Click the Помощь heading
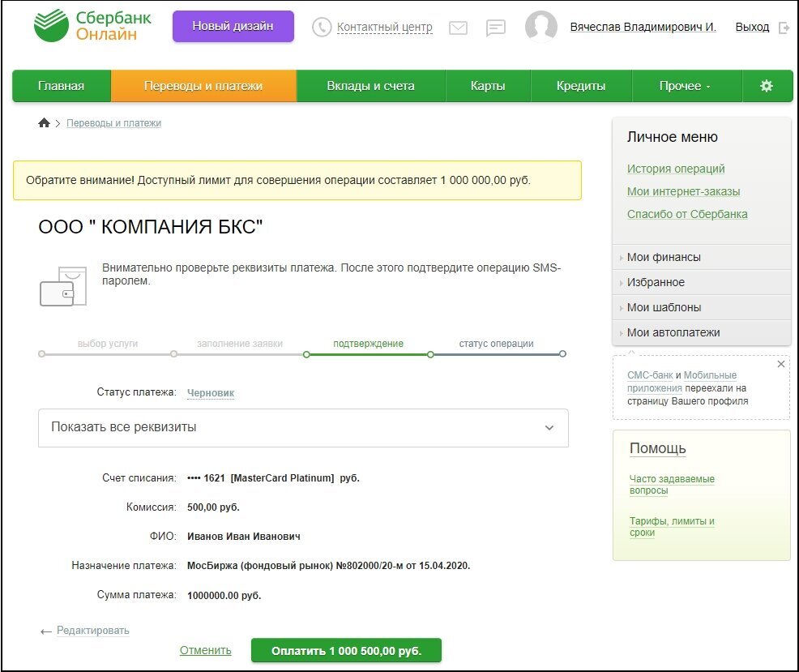The height and width of the screenshot is (672, 799). [x=657, y=448]
